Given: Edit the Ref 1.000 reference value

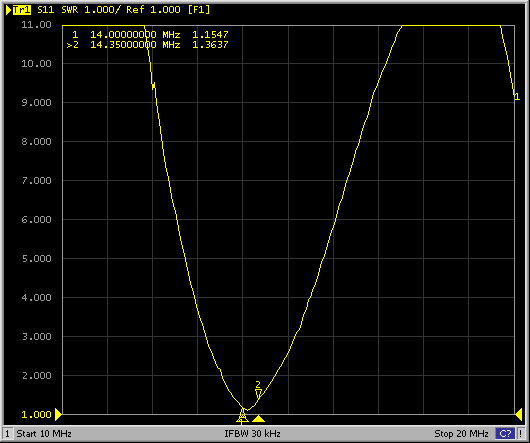Looking at the screenshot, I should (153, 10).
